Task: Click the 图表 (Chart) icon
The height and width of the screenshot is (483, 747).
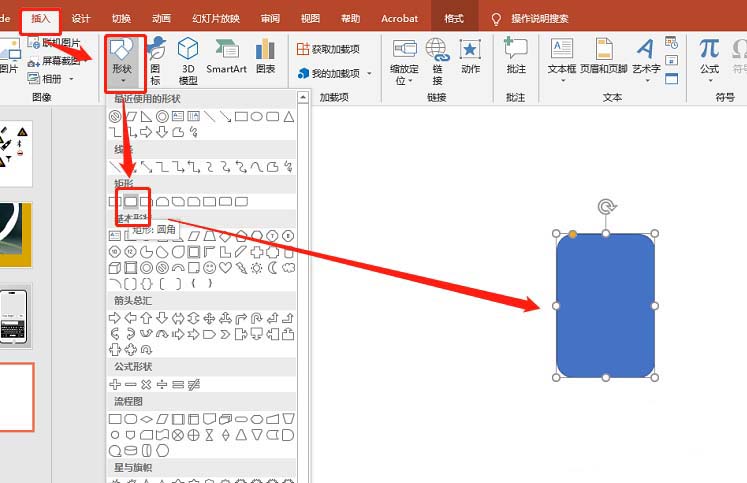Action: (x=265, y=58)
